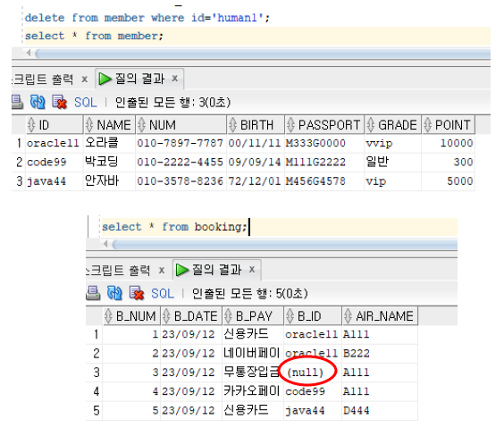The height and width of the screenshot is (436, 504).
Task: Select the code99 cell in member ID column
Action: click(54, 162)
